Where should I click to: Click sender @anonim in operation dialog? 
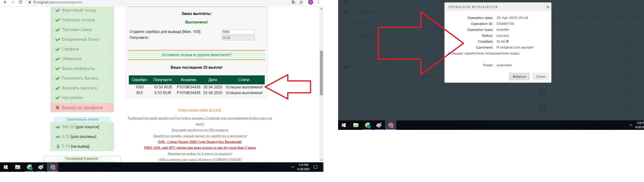pos(504,65)
